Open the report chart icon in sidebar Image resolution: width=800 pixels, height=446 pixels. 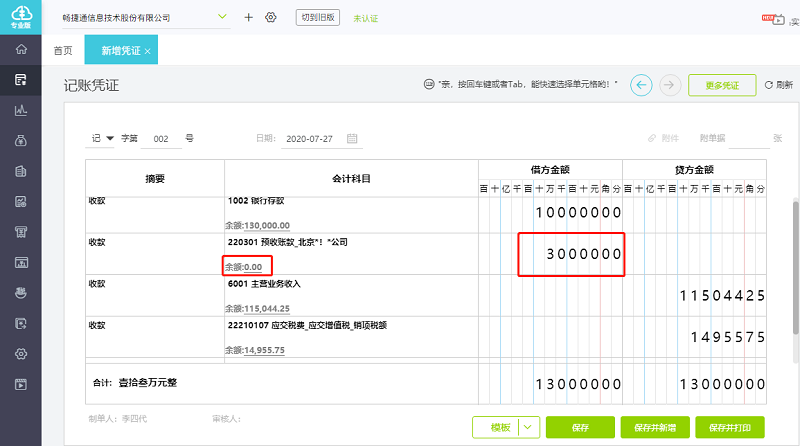(21, 202)
